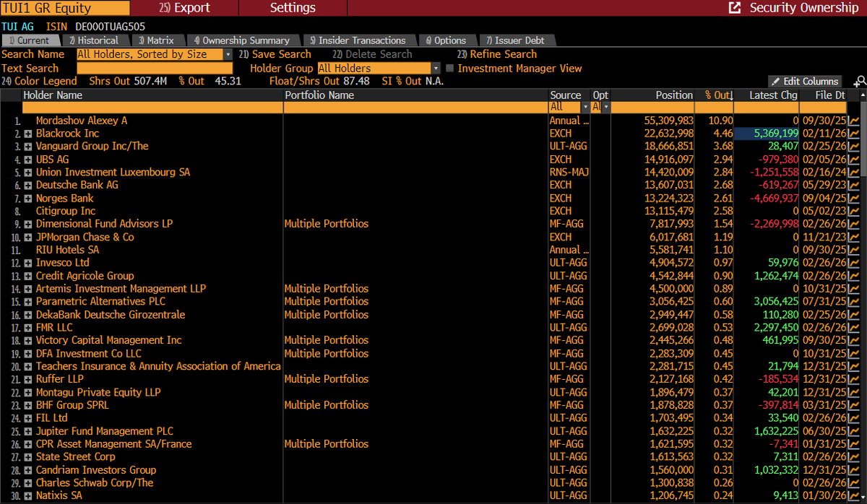Open the holdings chart icon for Invesco Ltd
This screenshot has height=504, width=867.
tap(854, 263)
